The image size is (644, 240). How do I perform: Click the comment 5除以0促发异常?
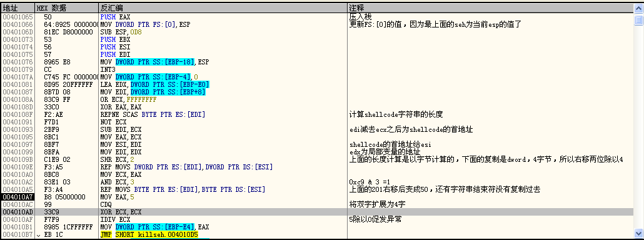pyautogui.click(x=375, y=219)
